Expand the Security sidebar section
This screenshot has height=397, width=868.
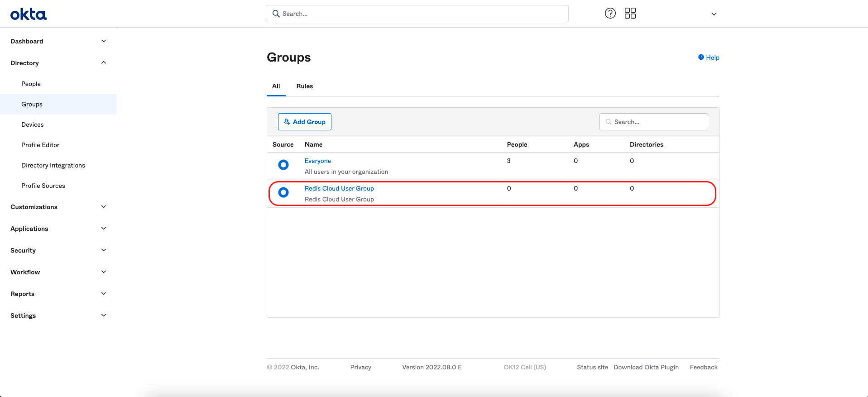click(x=104, y=250)
